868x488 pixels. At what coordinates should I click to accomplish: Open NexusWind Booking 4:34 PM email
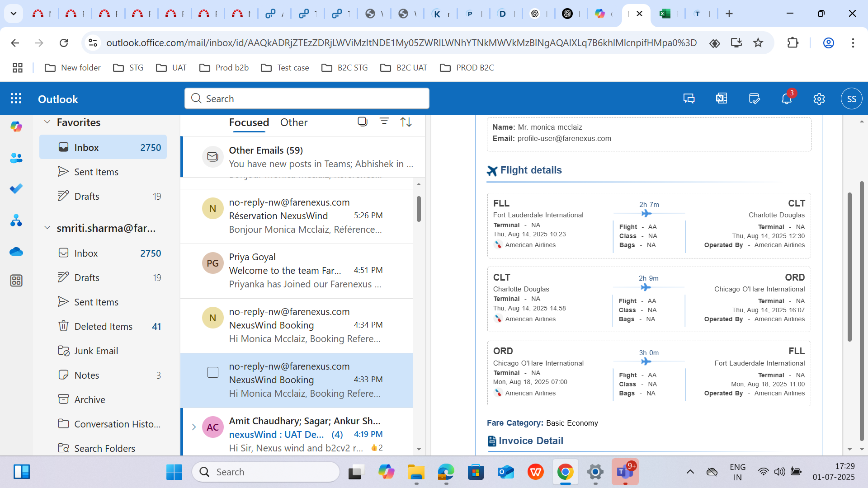(x=297, y=325)
